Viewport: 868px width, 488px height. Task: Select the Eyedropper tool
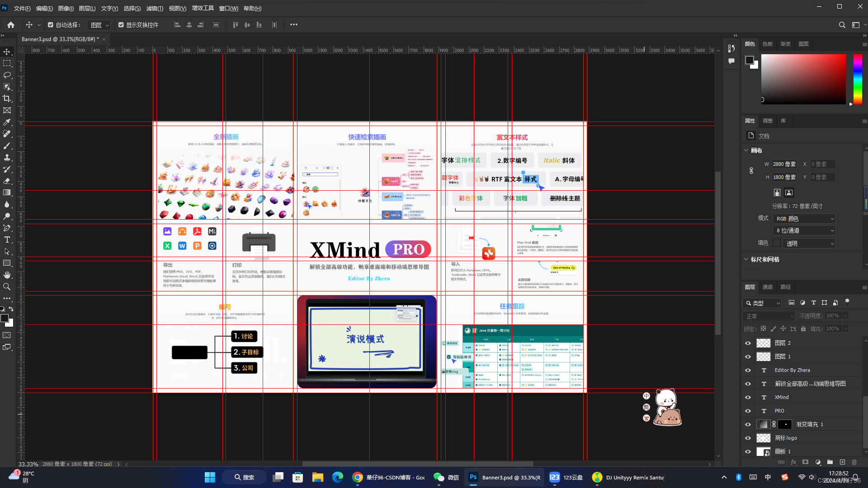pyautogui.click(x=7, y=122)
